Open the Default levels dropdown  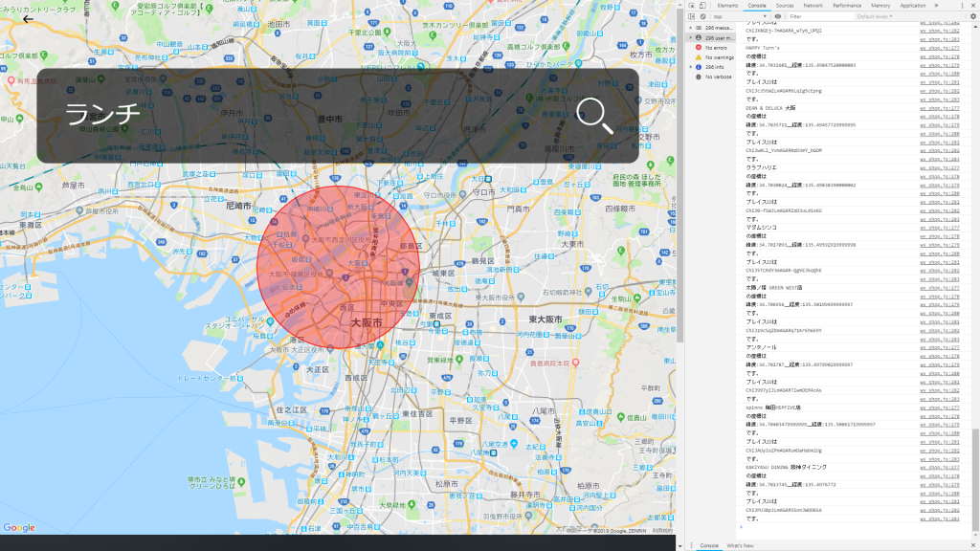coord(875,17)
